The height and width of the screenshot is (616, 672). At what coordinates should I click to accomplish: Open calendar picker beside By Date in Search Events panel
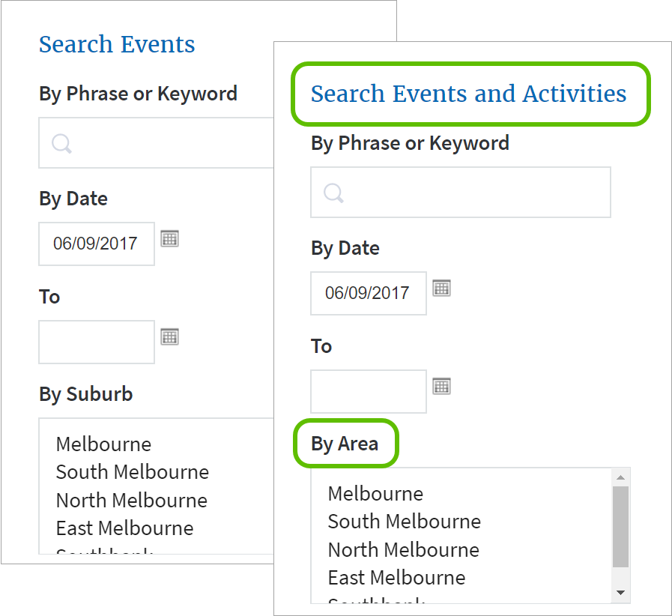[170, 239]
